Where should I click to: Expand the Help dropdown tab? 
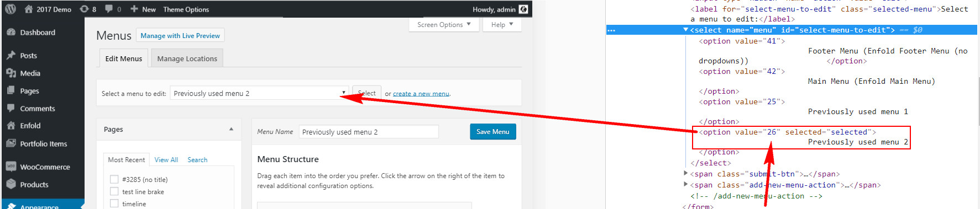[502, 25]
